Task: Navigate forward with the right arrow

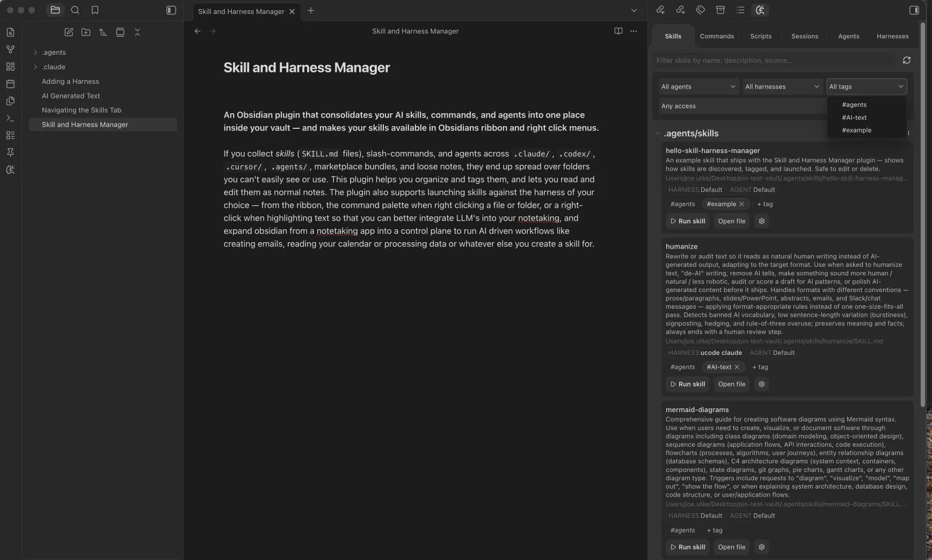Action: click(x=213, y=31)
